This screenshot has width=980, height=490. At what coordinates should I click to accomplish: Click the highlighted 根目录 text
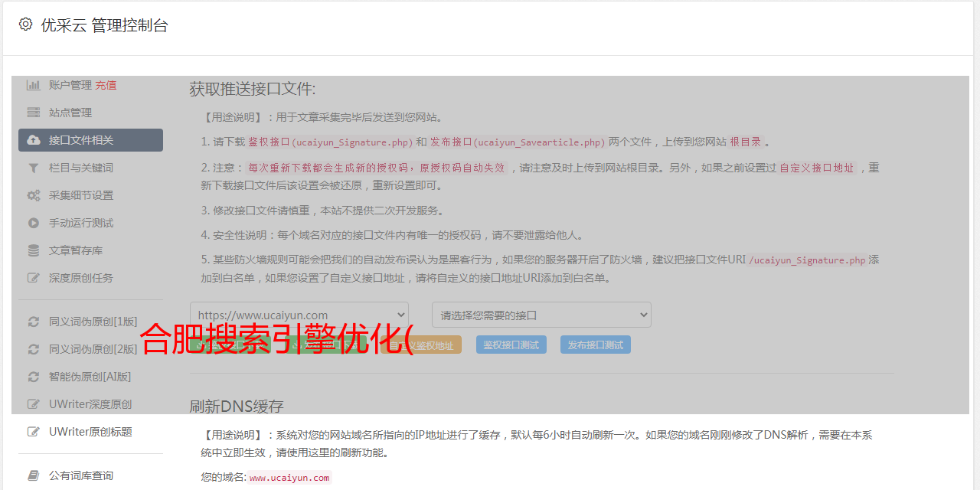[745, 142]
